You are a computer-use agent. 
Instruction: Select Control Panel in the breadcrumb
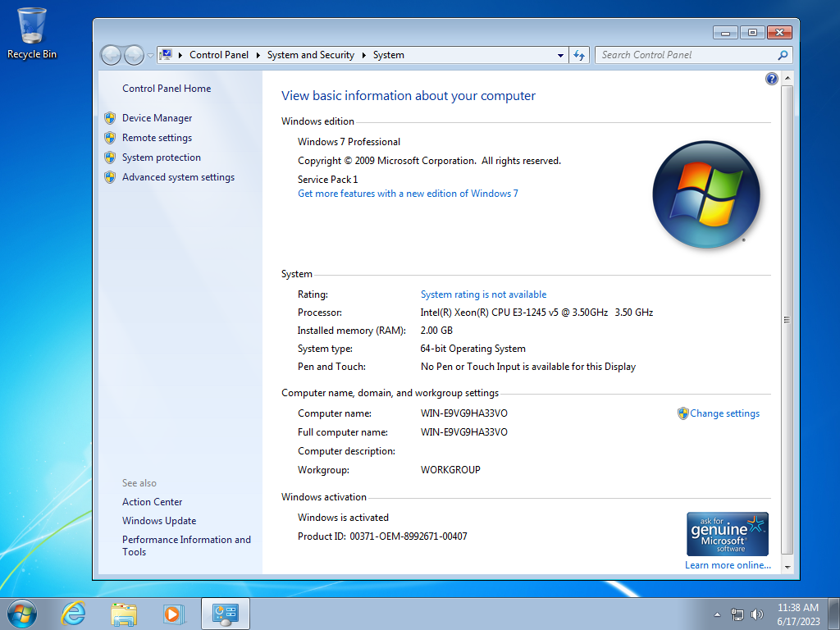tap(218, 55)
